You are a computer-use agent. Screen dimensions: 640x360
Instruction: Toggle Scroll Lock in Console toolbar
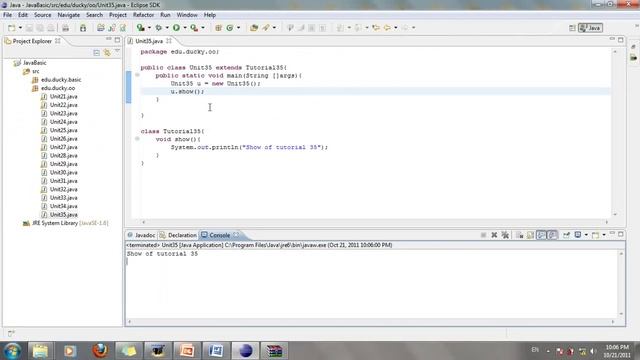click(x=530, y=235)
